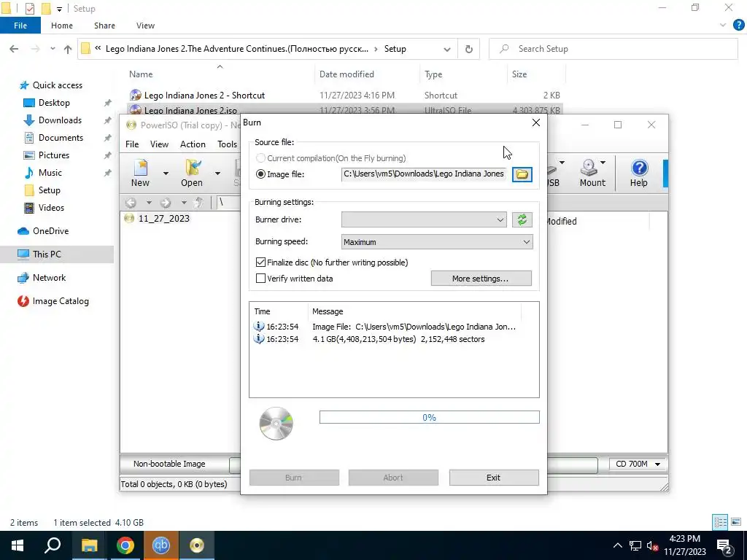Open Downloads in the Explorer sidebar
The height and width of the screenshot is (560, 747).
click(53, 120)
